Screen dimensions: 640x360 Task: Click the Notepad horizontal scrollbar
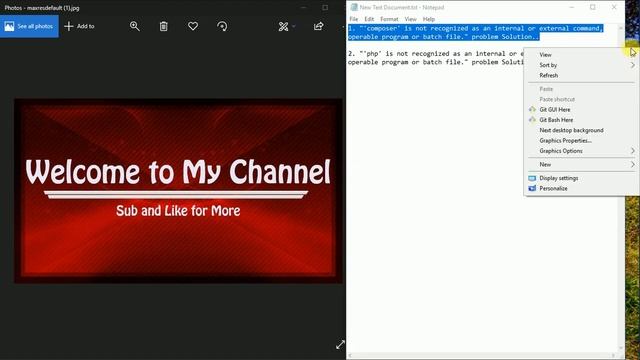(x=482, y=356)
